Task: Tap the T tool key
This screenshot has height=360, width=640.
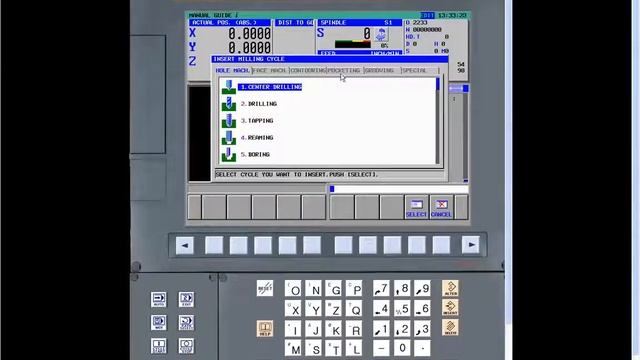Action: coord(334,349)
